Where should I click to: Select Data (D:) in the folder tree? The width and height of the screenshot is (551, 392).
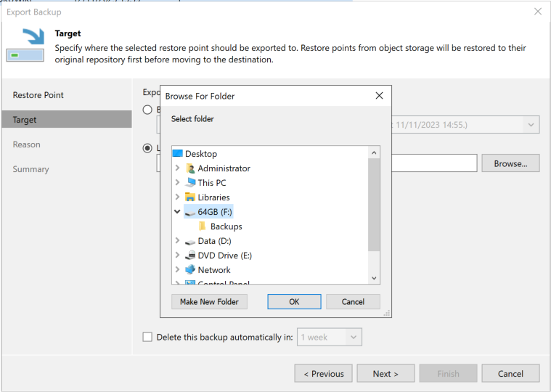[x=214, y=240]
